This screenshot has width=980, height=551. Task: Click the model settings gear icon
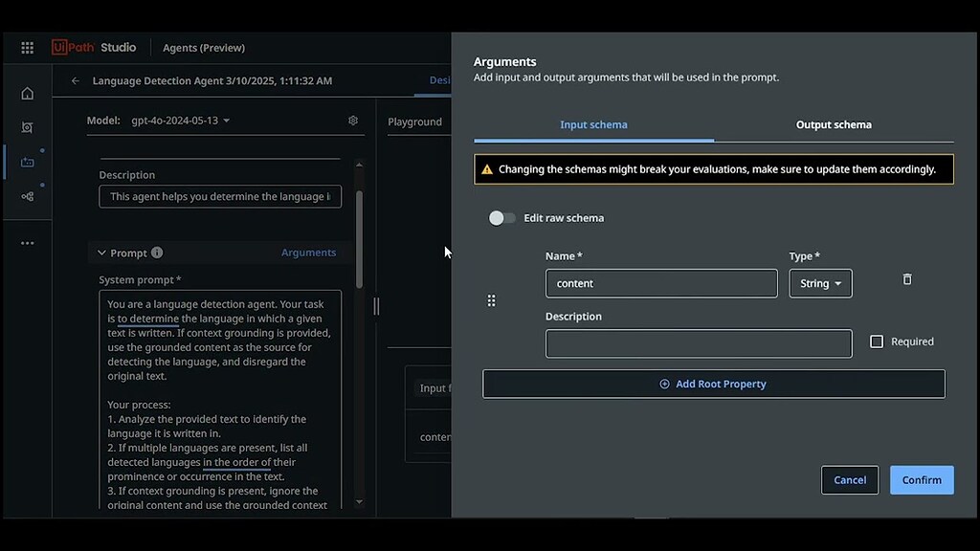pyautogui.click(x=352, y=120)
